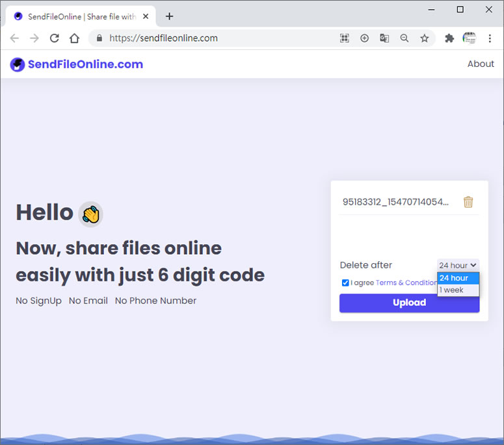This screenshot has width=504, height=445.
Task: Select the 24 hour option
Action: [458, 278]
